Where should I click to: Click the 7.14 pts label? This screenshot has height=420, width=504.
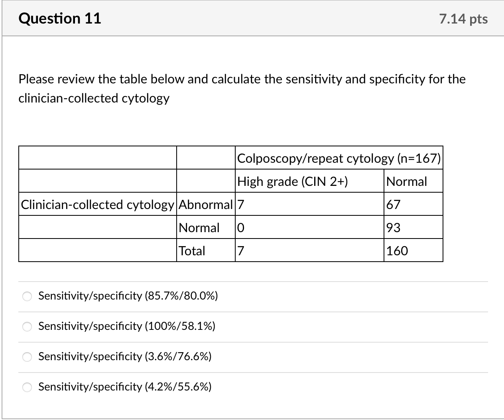click(x=464, y=18)
